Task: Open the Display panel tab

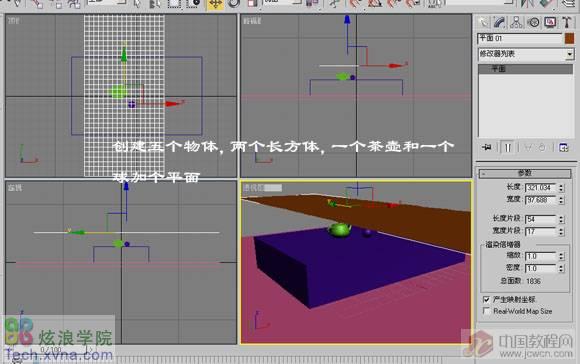Action: (550, 23)
